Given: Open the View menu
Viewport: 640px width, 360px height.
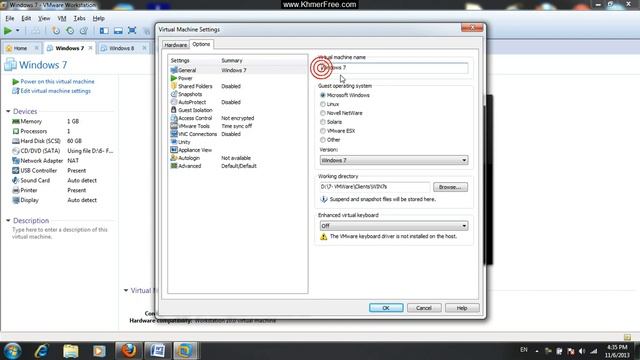Looking at the screenshot, I should coord(44,18).
